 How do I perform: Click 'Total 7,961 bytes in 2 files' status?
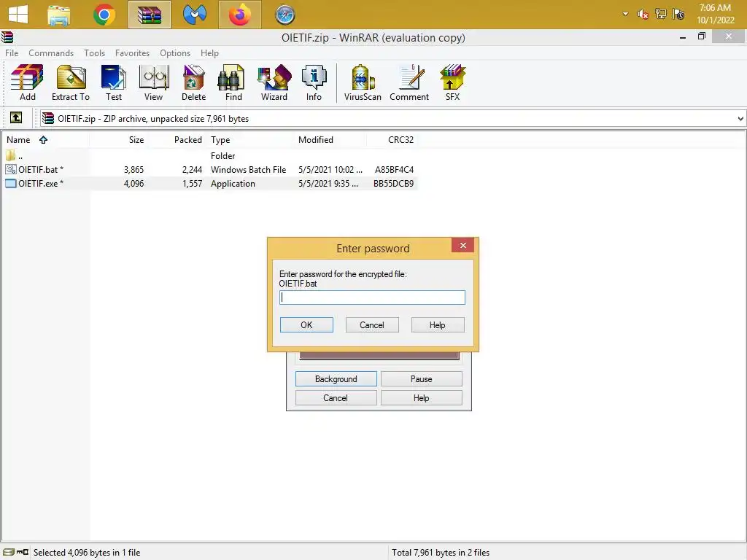(441, 553)
